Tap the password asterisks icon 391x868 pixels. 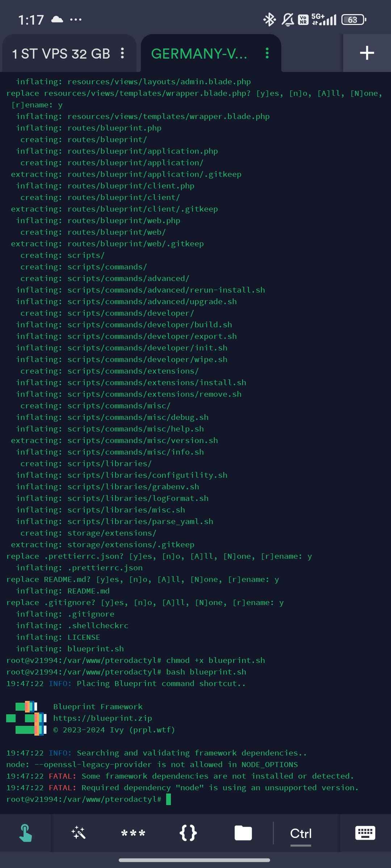pos(133,834)
